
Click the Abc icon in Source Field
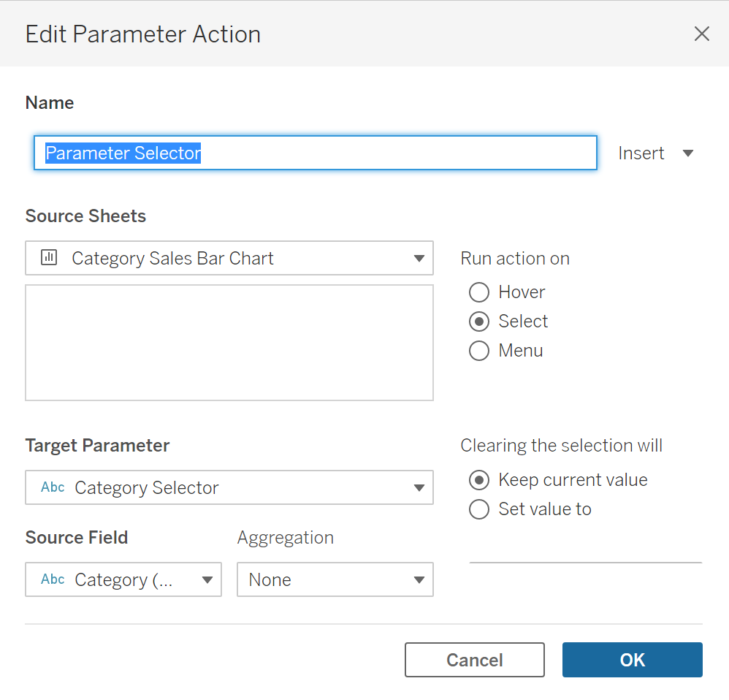point(53,579)
